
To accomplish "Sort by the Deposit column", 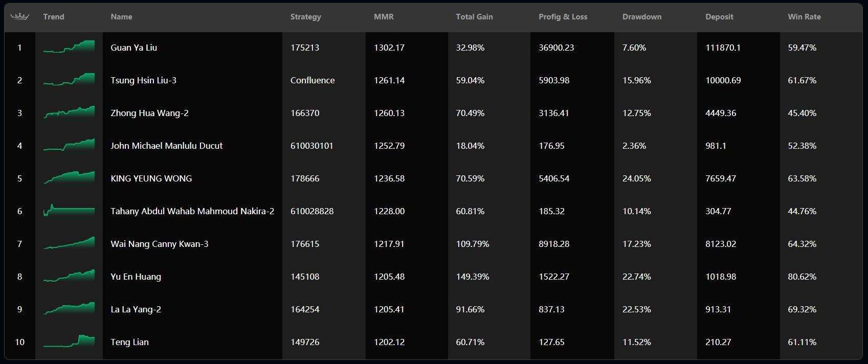I will [x=719, y=17].
